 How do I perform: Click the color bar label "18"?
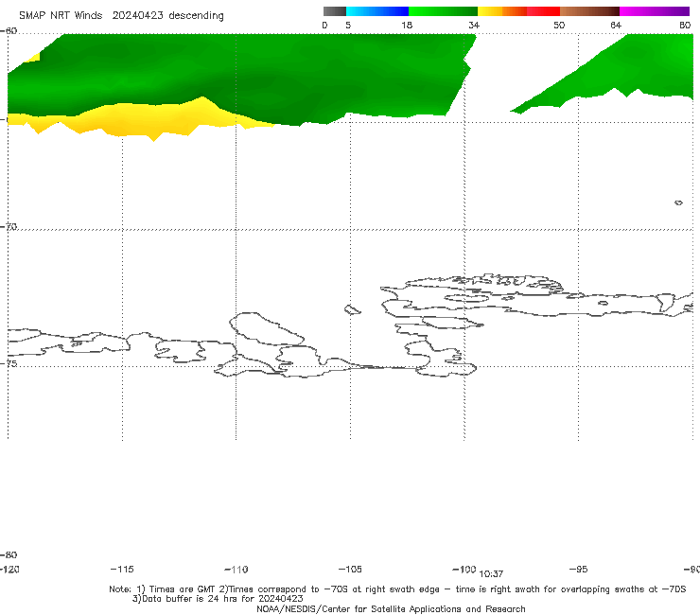pyautogui.click(x=407, y=26)
